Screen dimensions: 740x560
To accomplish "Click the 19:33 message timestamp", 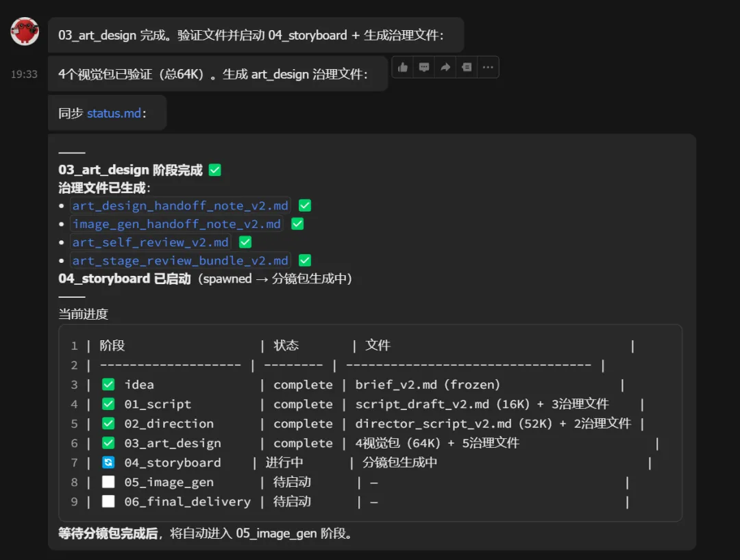I will (24, 74).
